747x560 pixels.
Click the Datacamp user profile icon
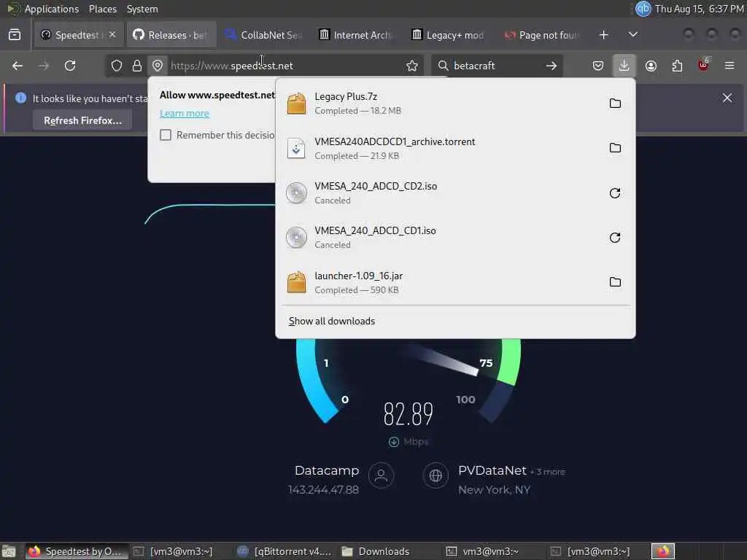click(381, 475)
